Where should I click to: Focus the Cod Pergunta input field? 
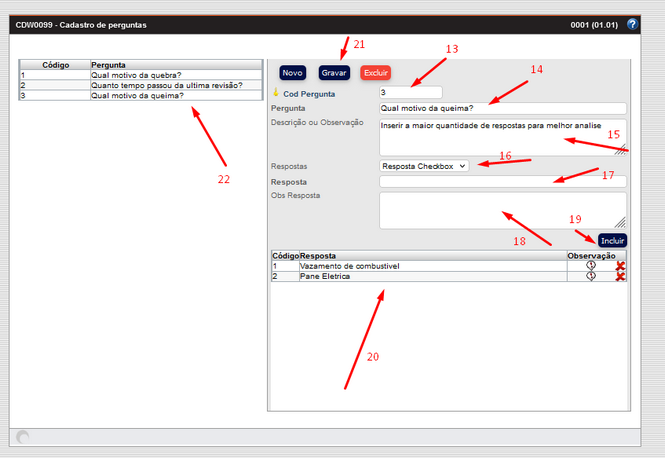pos(410,93)
